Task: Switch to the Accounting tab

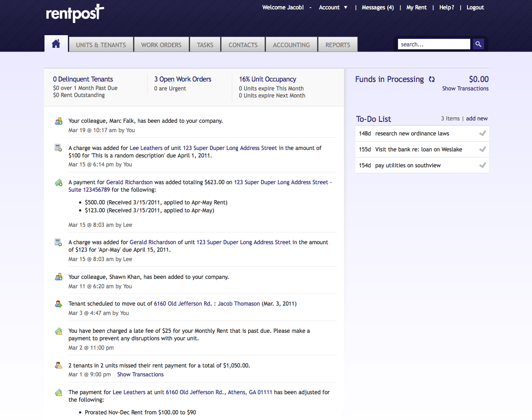Action: (x=291, y=45)
